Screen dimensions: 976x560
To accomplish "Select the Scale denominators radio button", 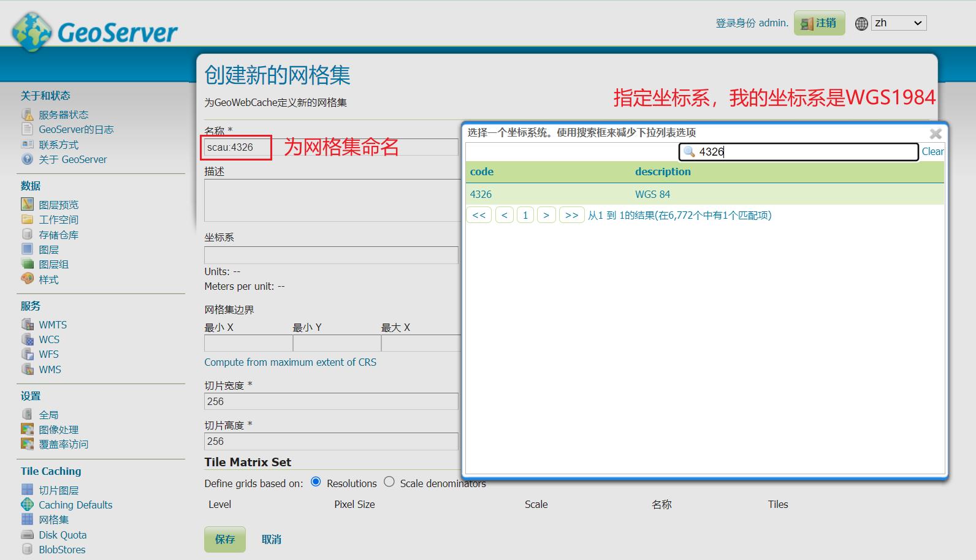I will point(389,482).
